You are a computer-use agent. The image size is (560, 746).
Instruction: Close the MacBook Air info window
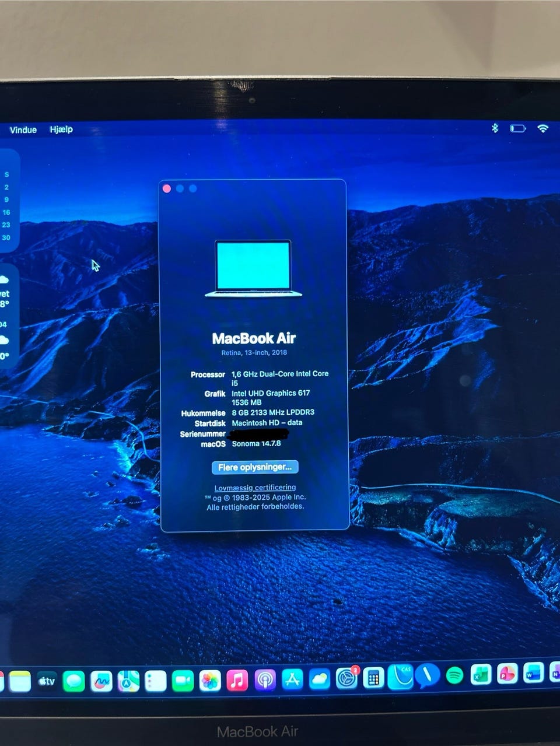coord(167,188)
